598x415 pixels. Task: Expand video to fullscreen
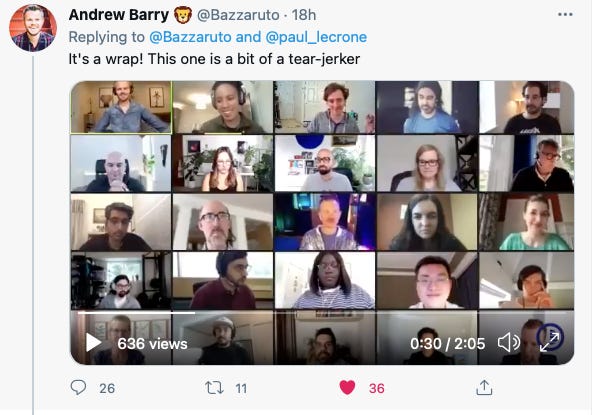click(550, 340)
